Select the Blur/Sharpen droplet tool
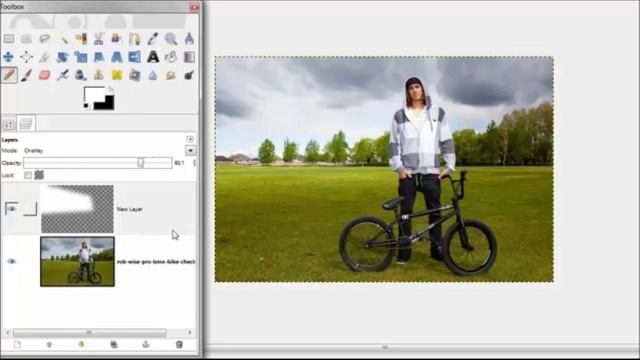 (153, 75)
